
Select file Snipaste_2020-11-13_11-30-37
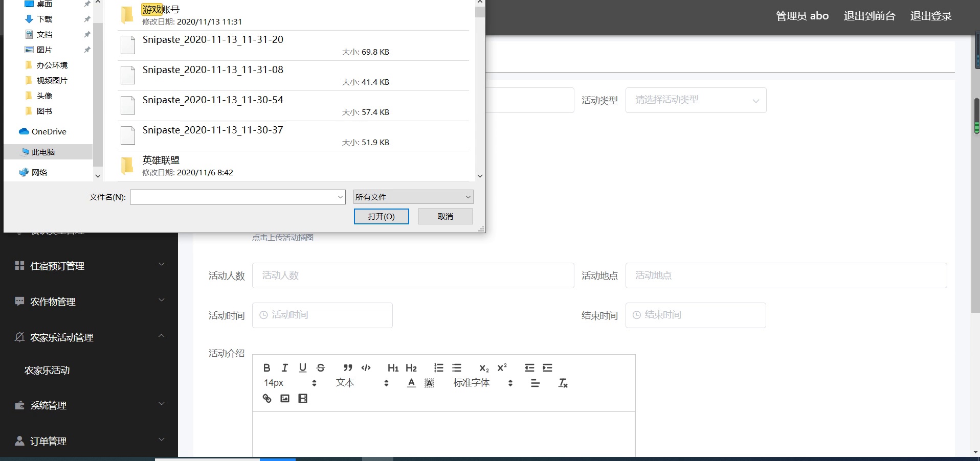[293, 136]
